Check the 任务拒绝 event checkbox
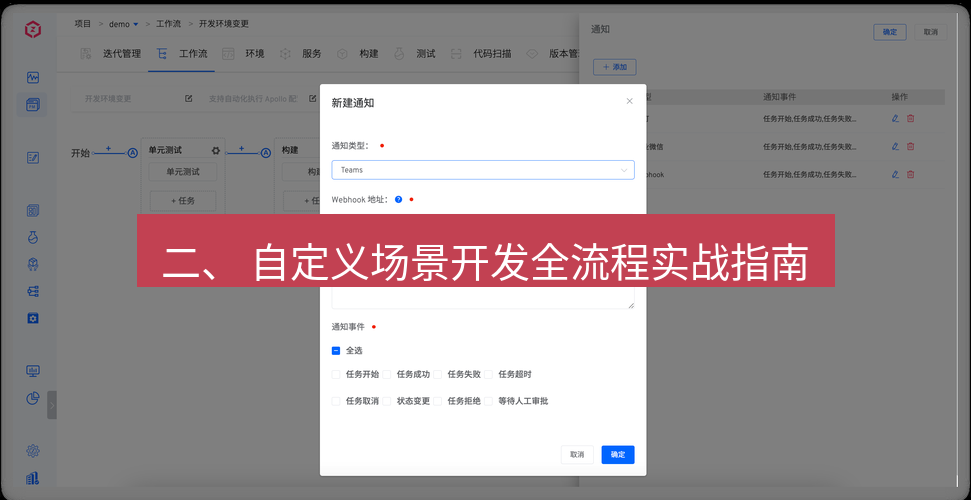Image resolution: width=971 pixels, height=500 pixels. coord(438,401)
